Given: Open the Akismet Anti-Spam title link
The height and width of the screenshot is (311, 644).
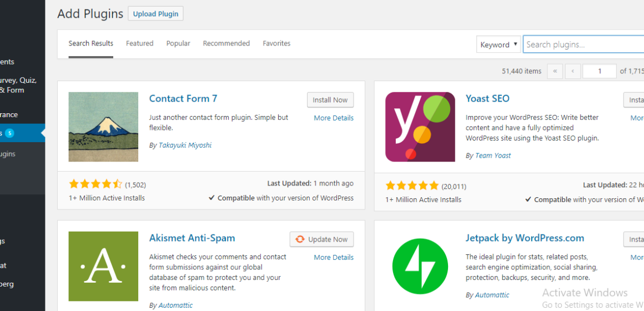Looking at the screenshot, I should pos(192,238).
